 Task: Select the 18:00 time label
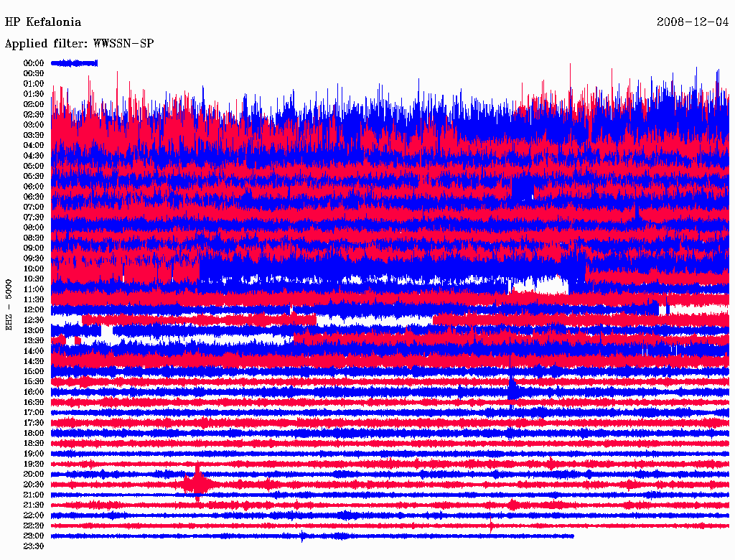coord(34,434)
